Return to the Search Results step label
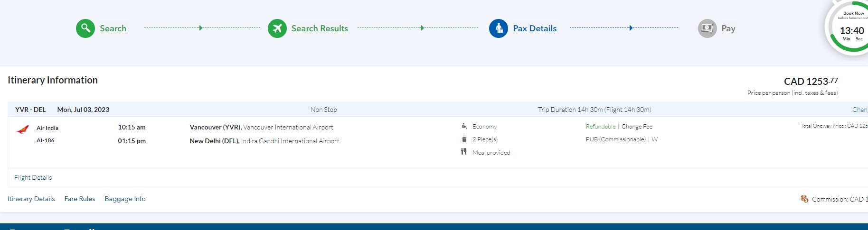 (x=320, y=28)
